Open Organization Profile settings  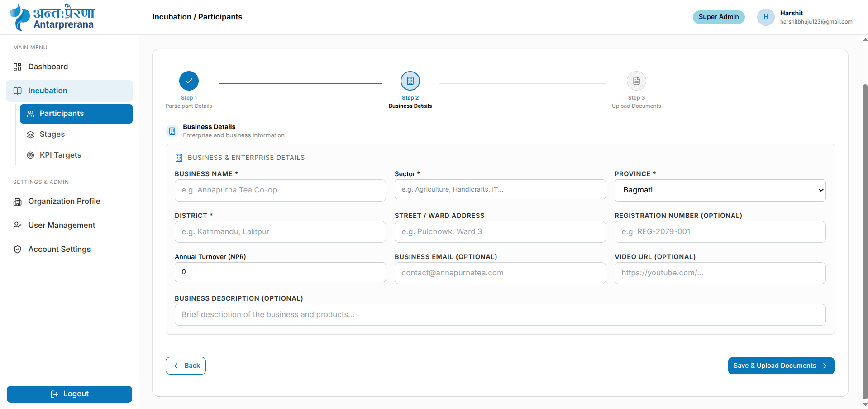[69, 201]
